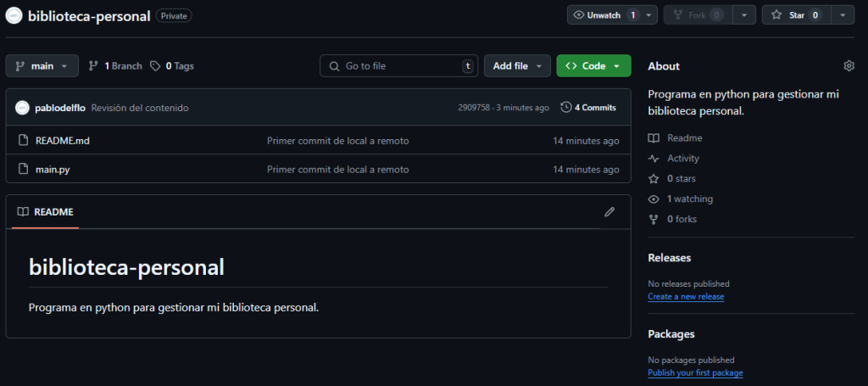Open commit hash 2909758
This screenshot has height=386, width=868.
click(472, 108)
